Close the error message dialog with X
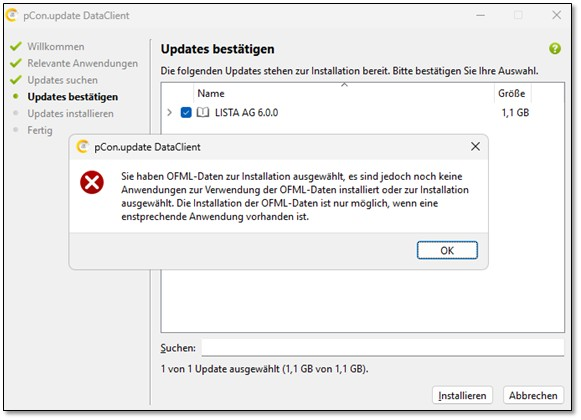The width and height of the screenshot is (581, 420). (x=475, y=146)
